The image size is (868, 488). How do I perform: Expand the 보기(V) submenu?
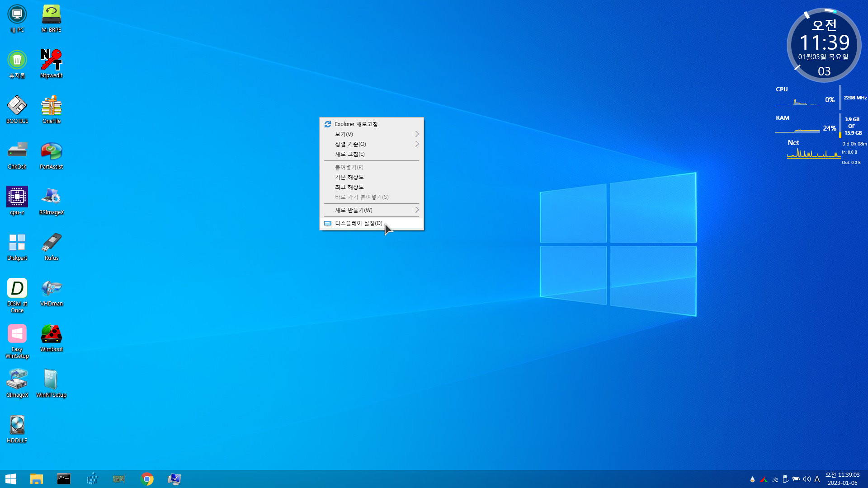coord(372,134)
